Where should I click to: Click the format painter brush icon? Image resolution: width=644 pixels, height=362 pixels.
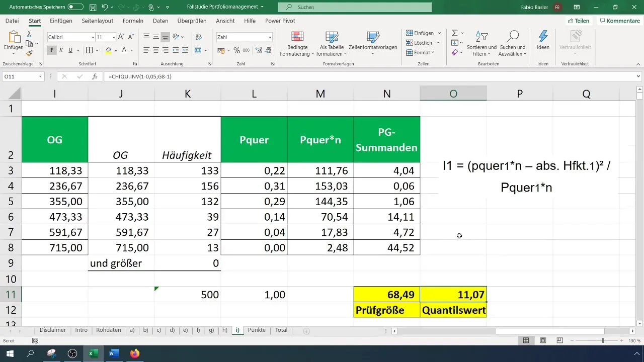coord(29,53)
